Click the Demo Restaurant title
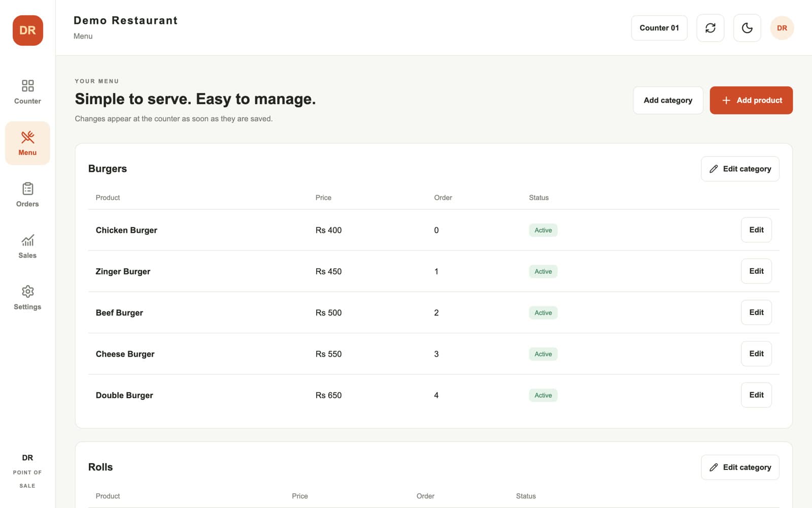The image size is (812, 508). [125, 20]
